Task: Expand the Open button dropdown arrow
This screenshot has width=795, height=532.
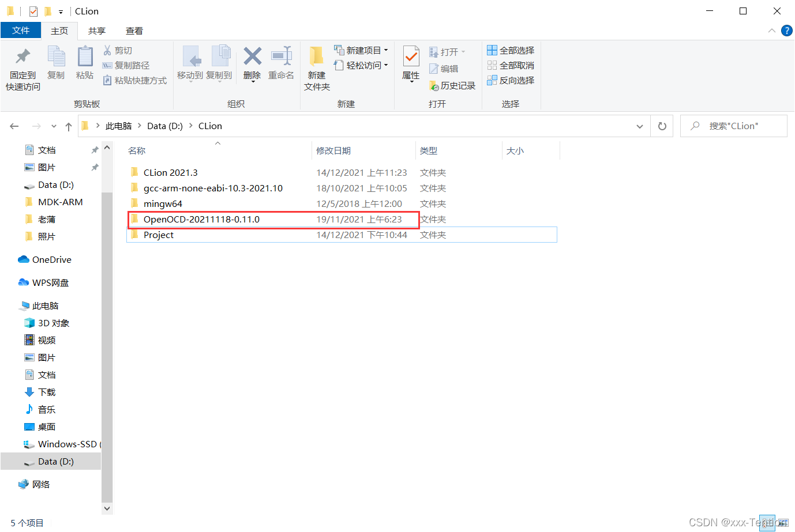Action: click(x=463, y=52)
